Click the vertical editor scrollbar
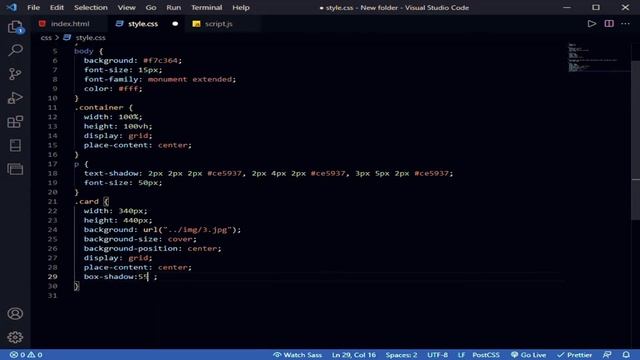 click(x=636, y=139)
